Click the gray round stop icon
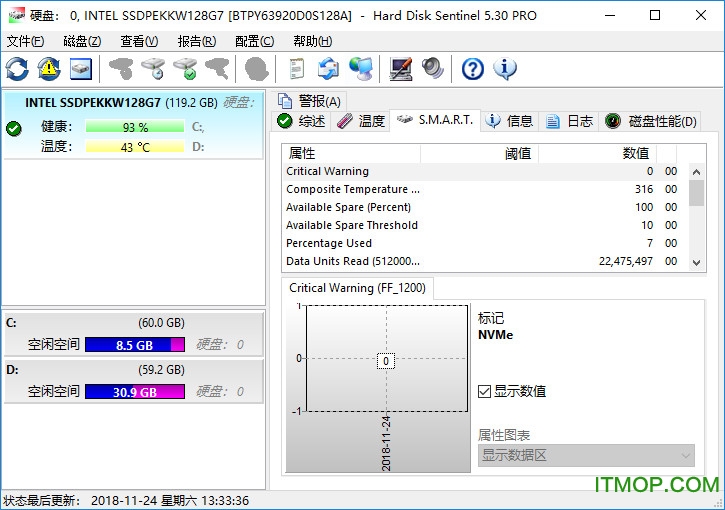The width and height of the screenshot is (725, 510). tap(256, 69)
